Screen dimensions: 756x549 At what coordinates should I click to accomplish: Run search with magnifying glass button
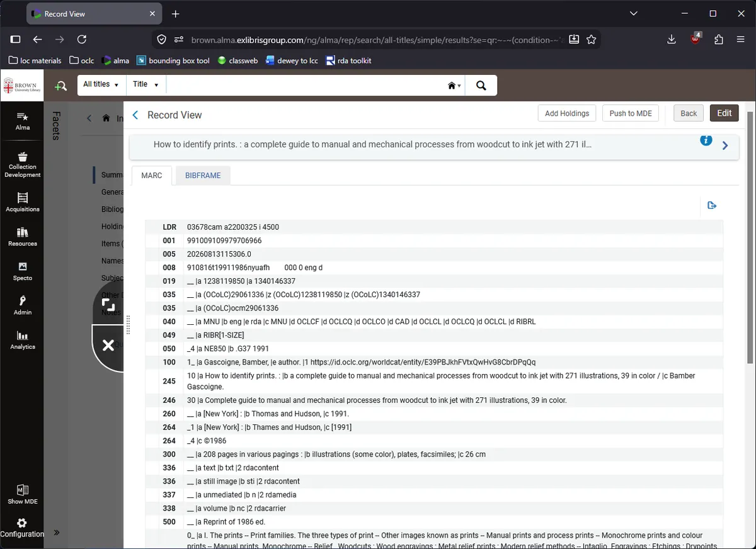481,86
